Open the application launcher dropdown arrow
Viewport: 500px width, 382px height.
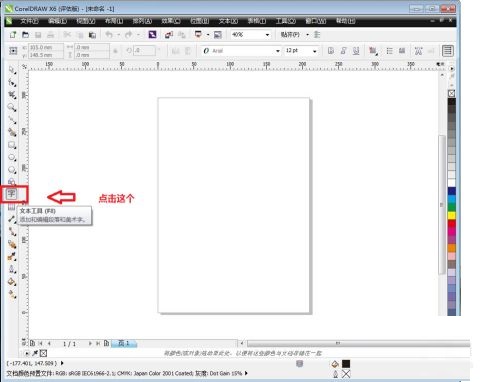pos(208,35)
